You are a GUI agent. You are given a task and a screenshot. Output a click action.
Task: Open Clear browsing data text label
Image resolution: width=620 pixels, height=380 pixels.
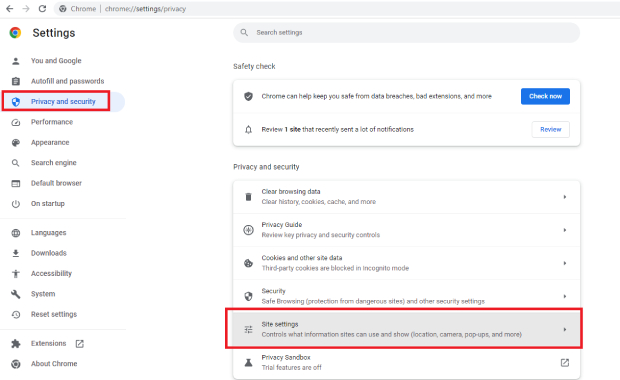pos(291,191)
